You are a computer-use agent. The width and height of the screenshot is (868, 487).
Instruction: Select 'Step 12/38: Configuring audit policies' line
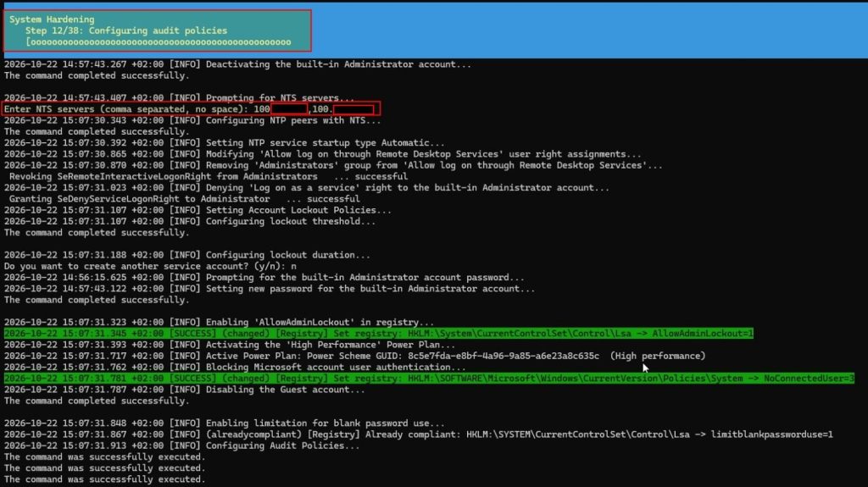(125, 30)
